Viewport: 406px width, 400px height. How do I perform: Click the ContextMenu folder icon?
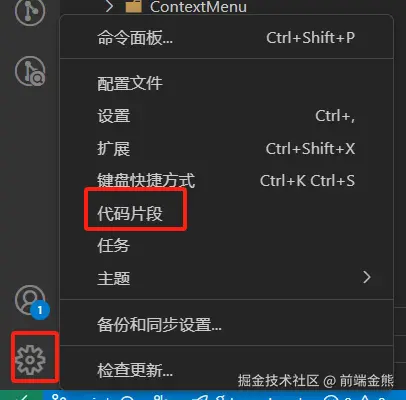pyautogui.click(x=134, y=6)
